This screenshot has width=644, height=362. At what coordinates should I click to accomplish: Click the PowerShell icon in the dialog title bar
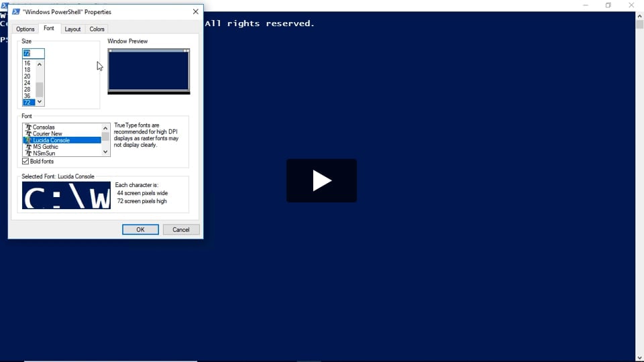[x=15, y=11]
